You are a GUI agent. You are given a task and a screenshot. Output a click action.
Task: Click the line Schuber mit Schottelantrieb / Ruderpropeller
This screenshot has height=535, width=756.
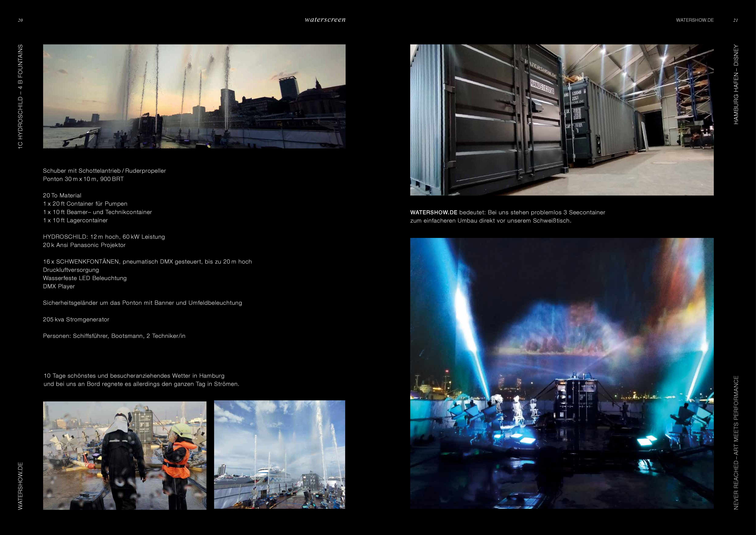click(104, 171)
